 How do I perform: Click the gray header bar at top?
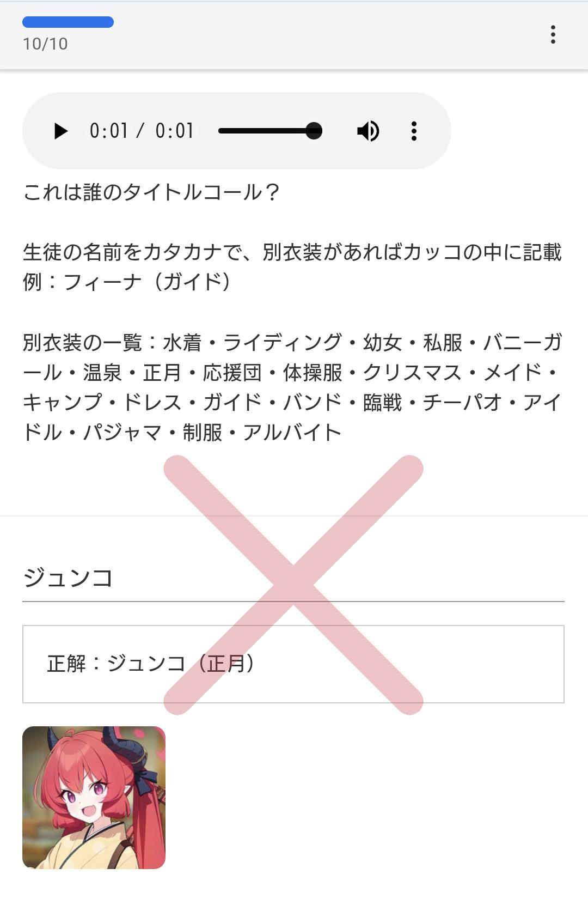[x=294, y=35]
